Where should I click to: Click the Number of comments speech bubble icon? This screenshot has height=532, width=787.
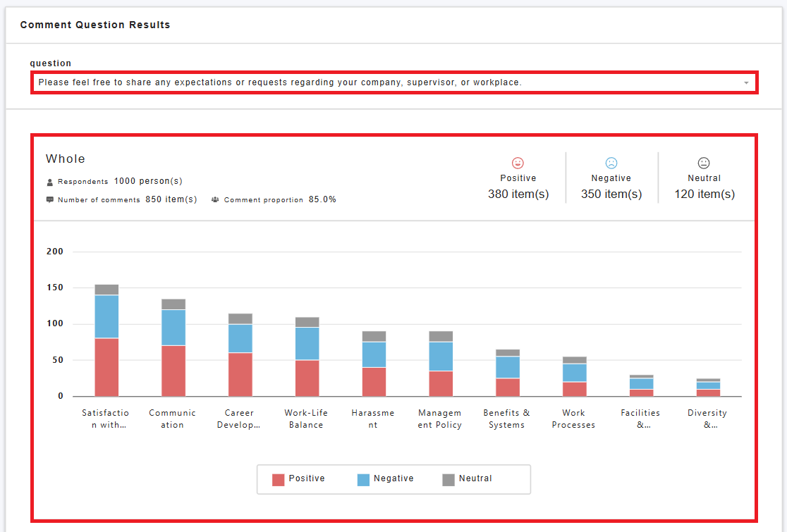coord(49,199)
